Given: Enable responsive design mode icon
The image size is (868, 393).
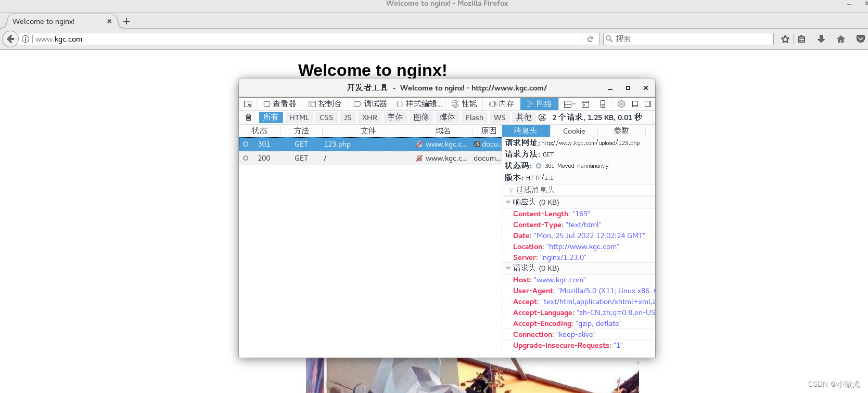Looking at the screenshot, I should click(x=603, y=104).
